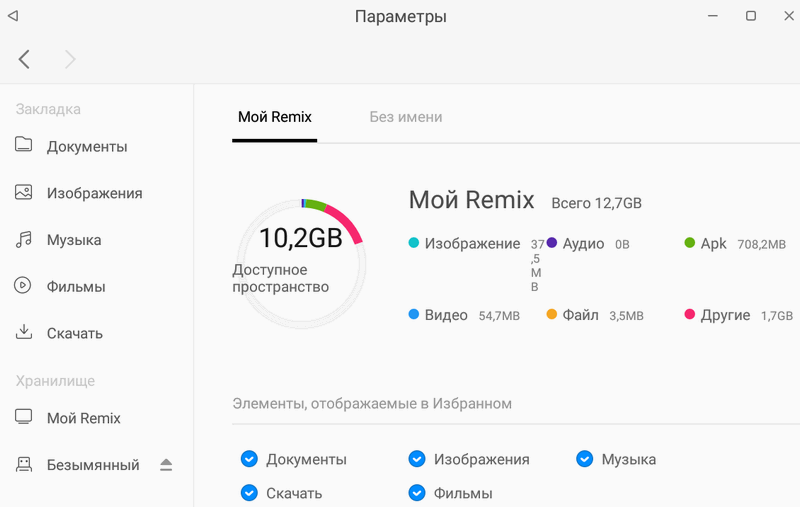Minimize the Параметры window
The image size is (800, 507).
pyautogui.click(x=713, y=16)
